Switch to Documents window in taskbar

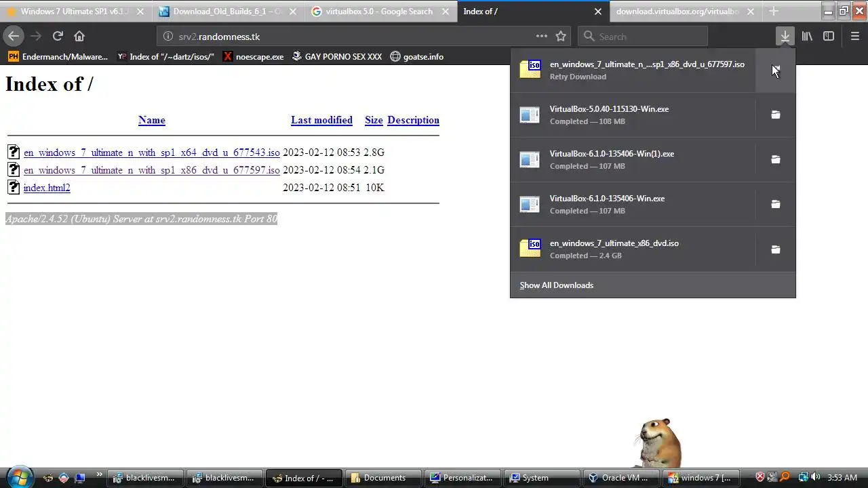384,478
